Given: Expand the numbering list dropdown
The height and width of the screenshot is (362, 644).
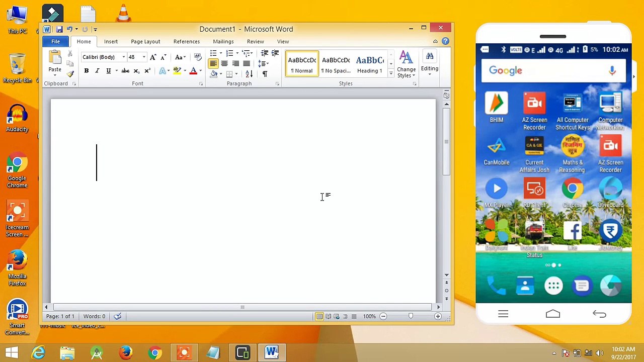Looking at the screenshot, I should coord(236,53).
